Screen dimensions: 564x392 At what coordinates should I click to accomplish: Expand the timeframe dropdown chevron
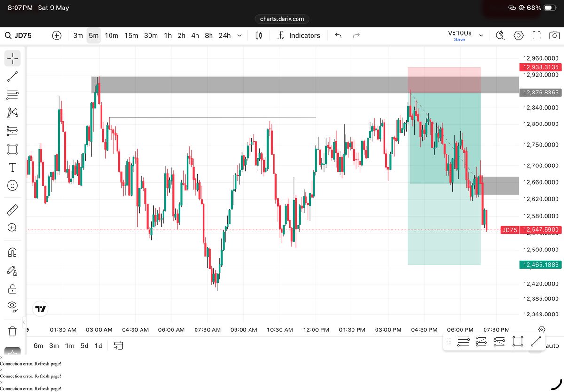[240, 35]
